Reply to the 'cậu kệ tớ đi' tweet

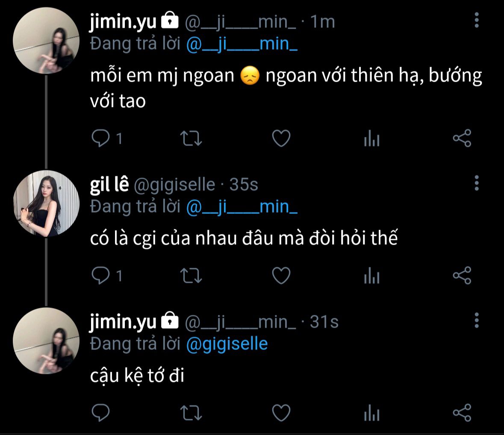point(101,413)
